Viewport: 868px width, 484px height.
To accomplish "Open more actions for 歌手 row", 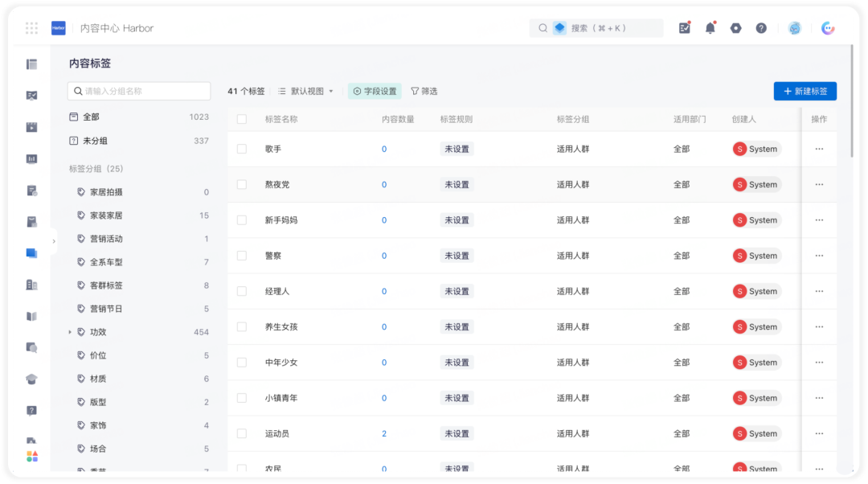I will tap(819, 149).
